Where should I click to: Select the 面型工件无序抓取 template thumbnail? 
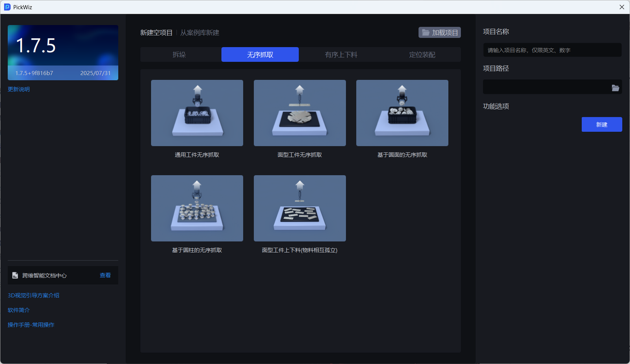coord(300,113)
